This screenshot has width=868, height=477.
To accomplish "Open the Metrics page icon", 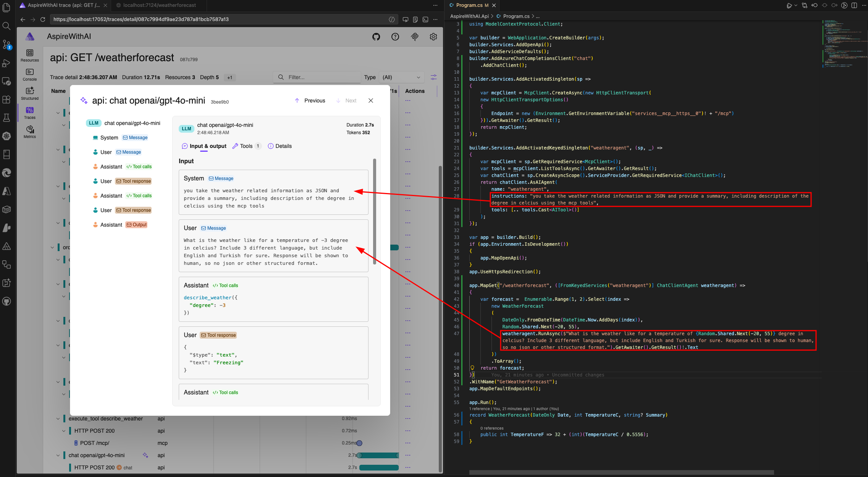I will coord(30,131).
